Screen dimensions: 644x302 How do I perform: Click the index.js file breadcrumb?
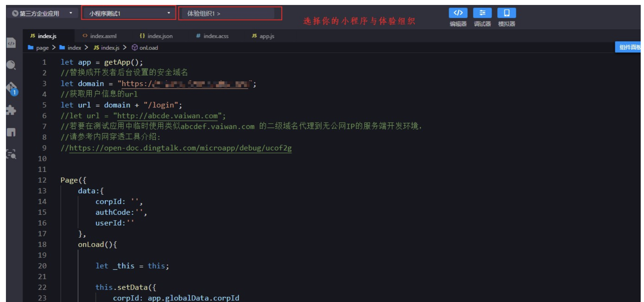[107, 47]
